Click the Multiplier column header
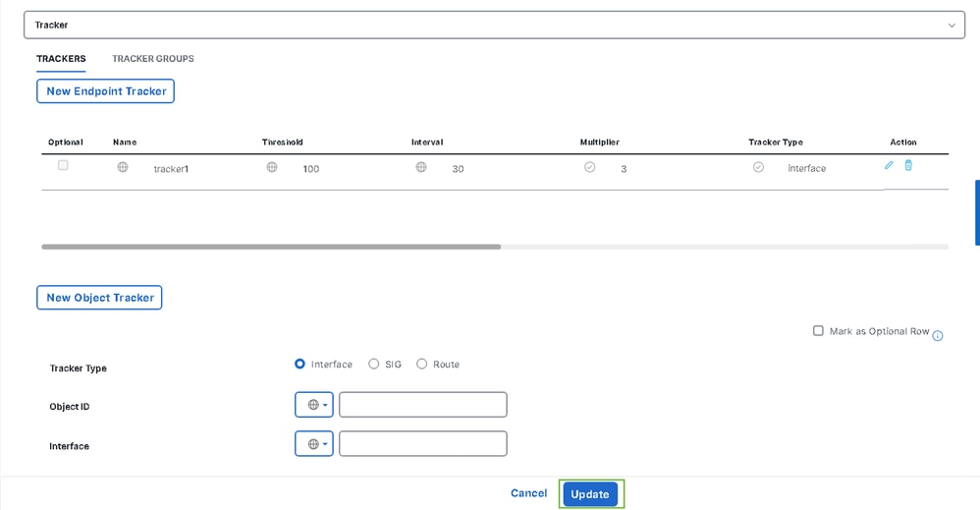This screenshot has width=980, height=510. [599, 142]
